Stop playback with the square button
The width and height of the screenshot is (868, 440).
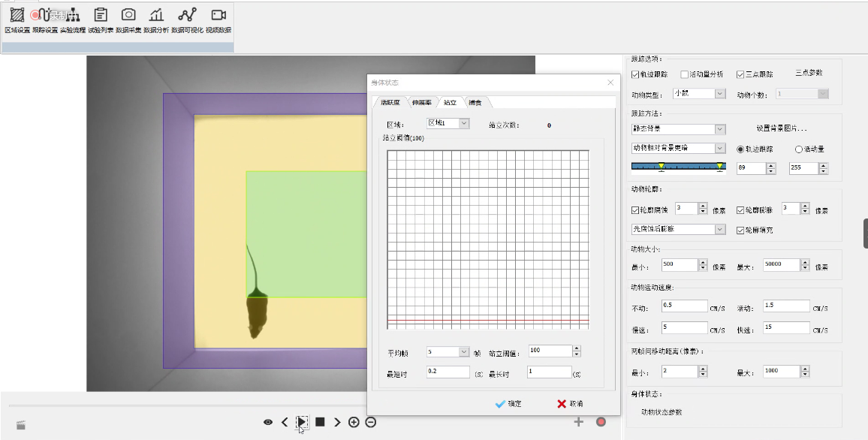(x=320, y=423)
